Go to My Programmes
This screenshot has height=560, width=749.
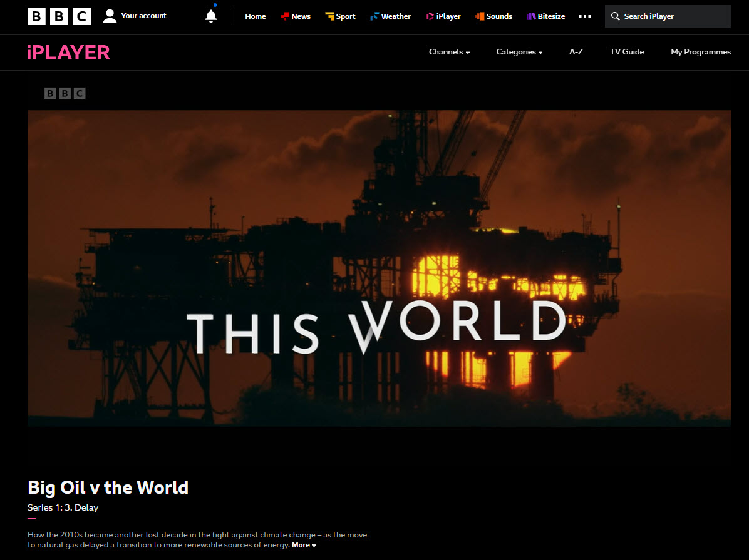(700, 52)
